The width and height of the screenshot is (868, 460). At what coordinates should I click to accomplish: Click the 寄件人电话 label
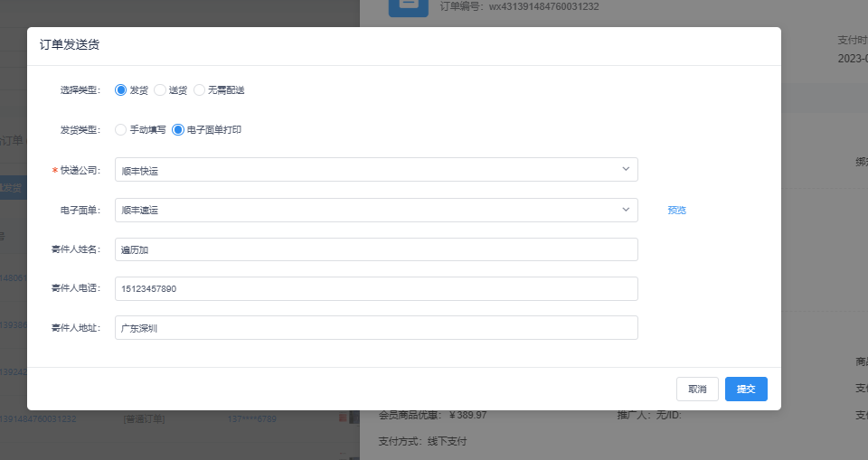coord(76,288)
